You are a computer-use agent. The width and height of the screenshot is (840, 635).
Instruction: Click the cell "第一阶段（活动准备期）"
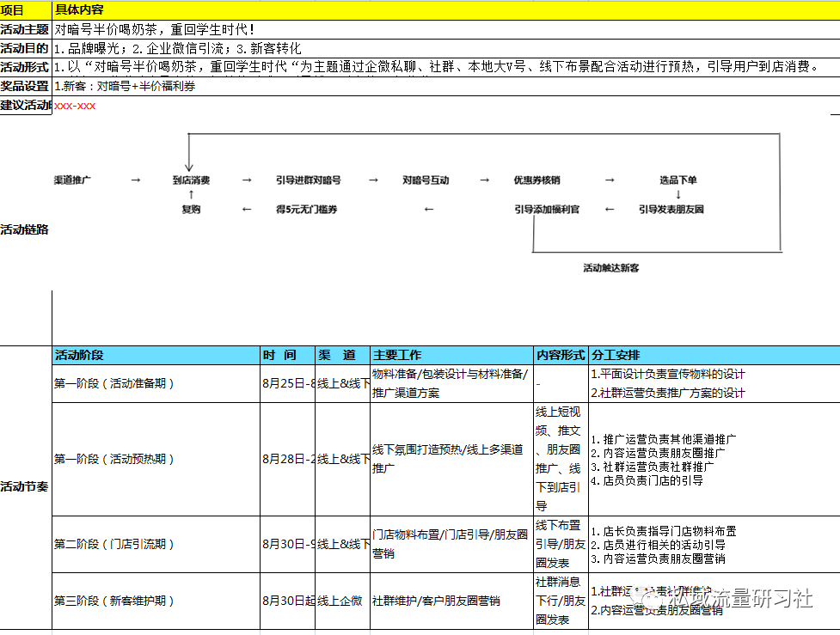[x=156, y=383]
